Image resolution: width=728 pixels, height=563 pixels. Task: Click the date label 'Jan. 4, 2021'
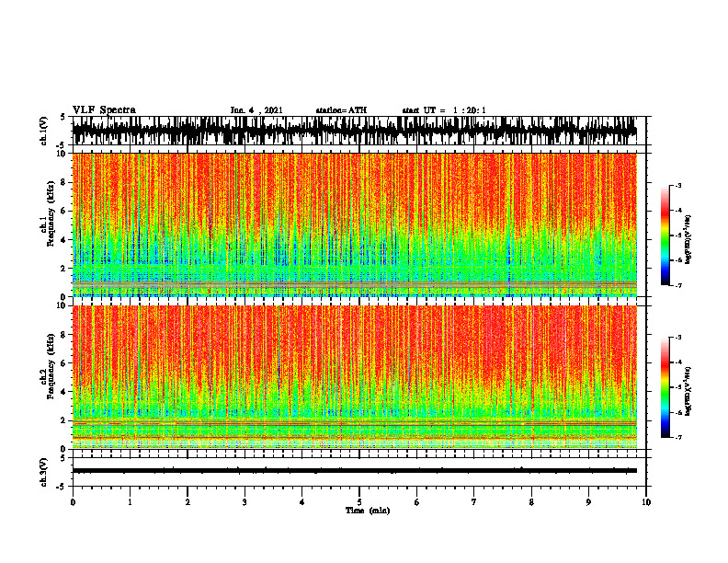[256, 110]
